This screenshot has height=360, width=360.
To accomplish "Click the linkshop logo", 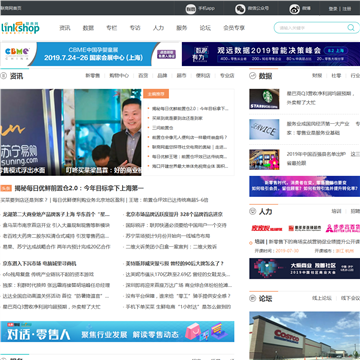I will pos(20,28).
